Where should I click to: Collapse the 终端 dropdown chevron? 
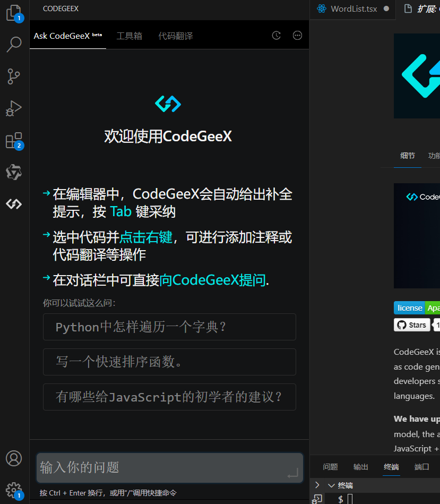tap(331, 485)
